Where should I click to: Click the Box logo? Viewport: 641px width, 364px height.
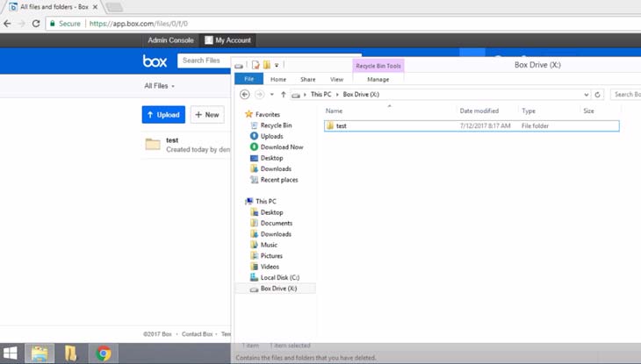click(x=155, y=61)
